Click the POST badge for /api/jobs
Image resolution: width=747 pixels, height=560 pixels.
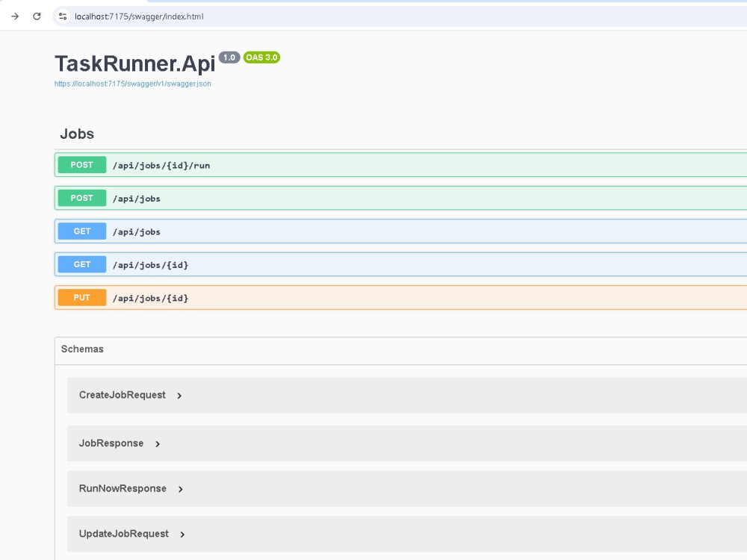click(82, 198)
